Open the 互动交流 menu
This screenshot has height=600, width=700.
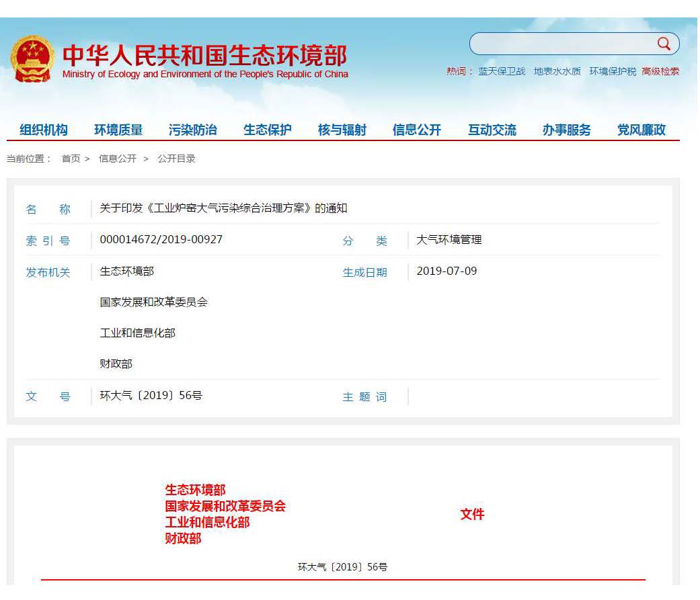[492, 130]
